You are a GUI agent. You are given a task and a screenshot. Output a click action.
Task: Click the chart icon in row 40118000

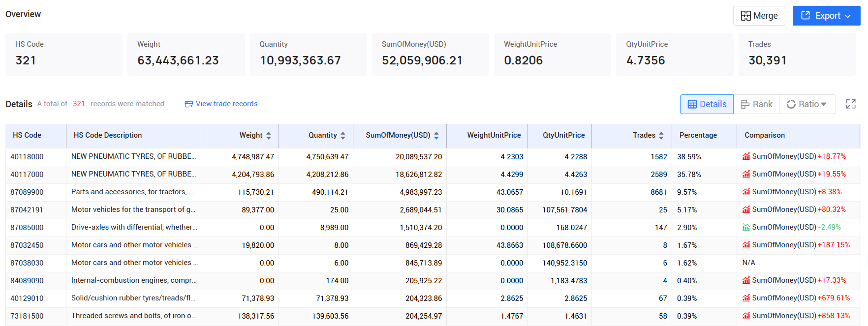(x=746, y=156)
